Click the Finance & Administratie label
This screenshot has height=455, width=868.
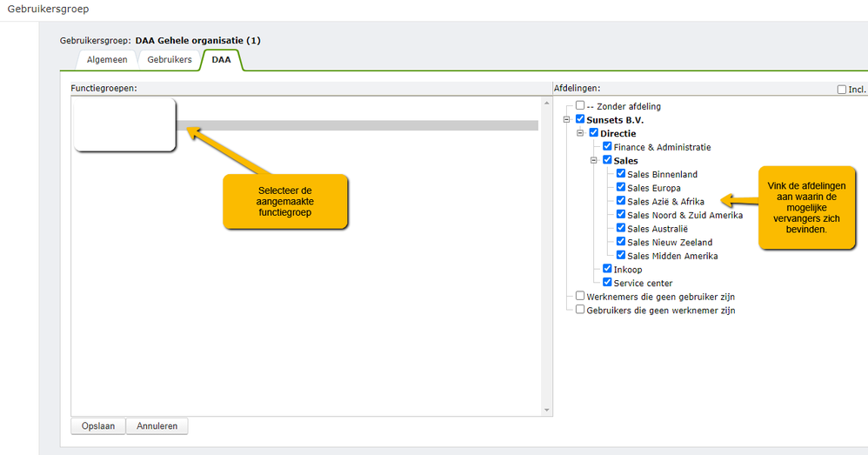[662, 147]
